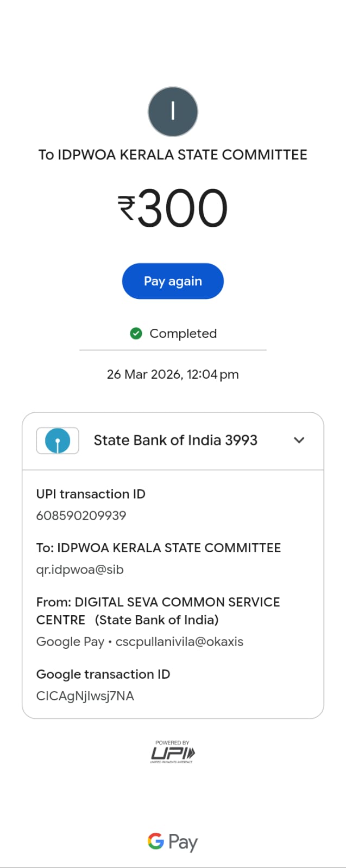Click the ₹300 amount
346x868 pixels.
(173, 208)
